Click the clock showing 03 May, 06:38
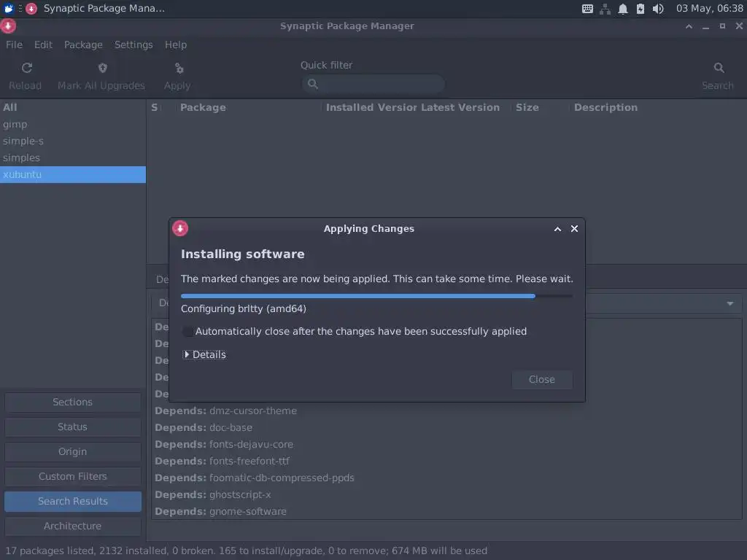This screenshot has height=560, width=747. [709, 9]
